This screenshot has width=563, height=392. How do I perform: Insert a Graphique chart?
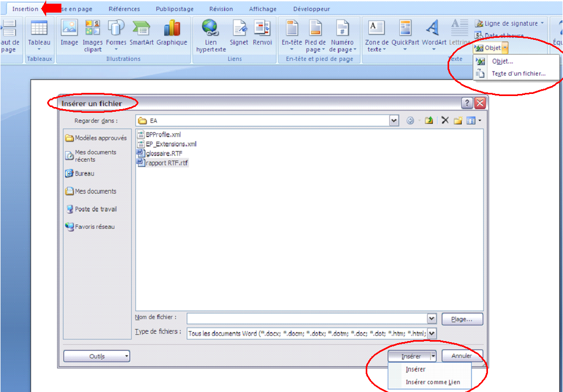point(172,34)
